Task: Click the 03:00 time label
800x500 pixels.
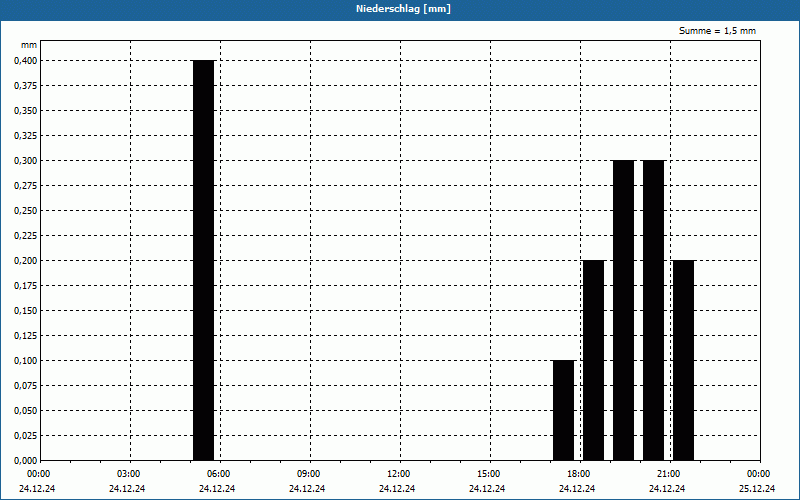Action: (129, 474)
